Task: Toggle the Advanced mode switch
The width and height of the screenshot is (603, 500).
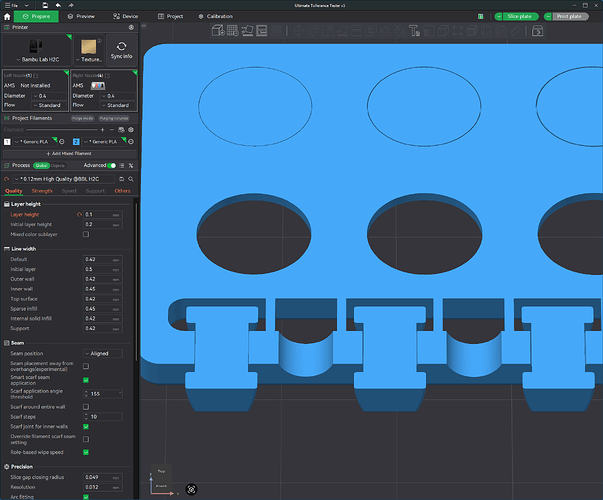Action: click(x=112, y=165)
